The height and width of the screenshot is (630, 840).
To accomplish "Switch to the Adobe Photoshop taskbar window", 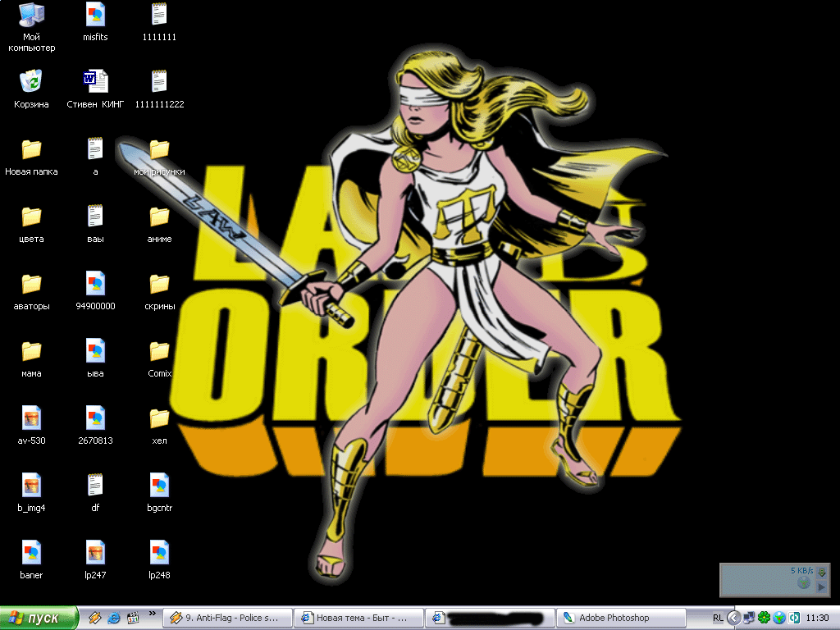I will click(x=621, y=618).
